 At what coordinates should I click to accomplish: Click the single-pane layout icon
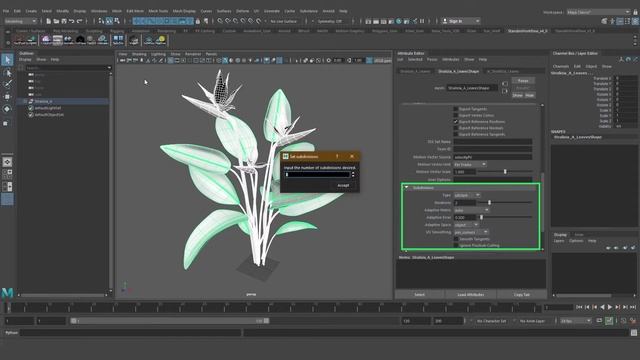pos(7,162)
